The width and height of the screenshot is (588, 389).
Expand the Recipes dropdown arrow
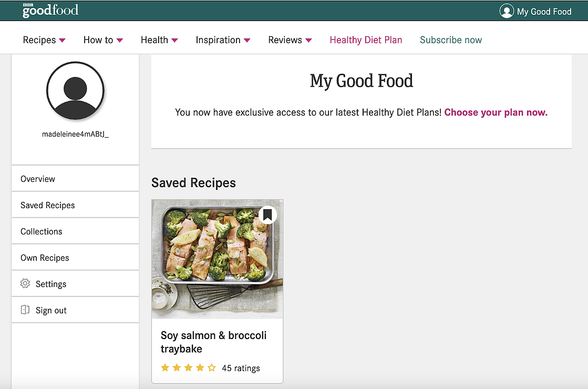[62, 40]
